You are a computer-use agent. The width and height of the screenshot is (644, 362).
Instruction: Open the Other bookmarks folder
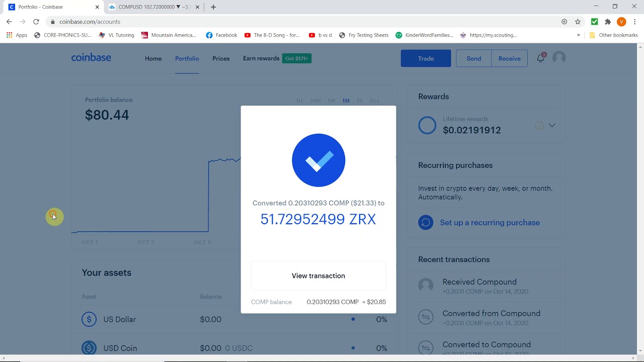613,35
